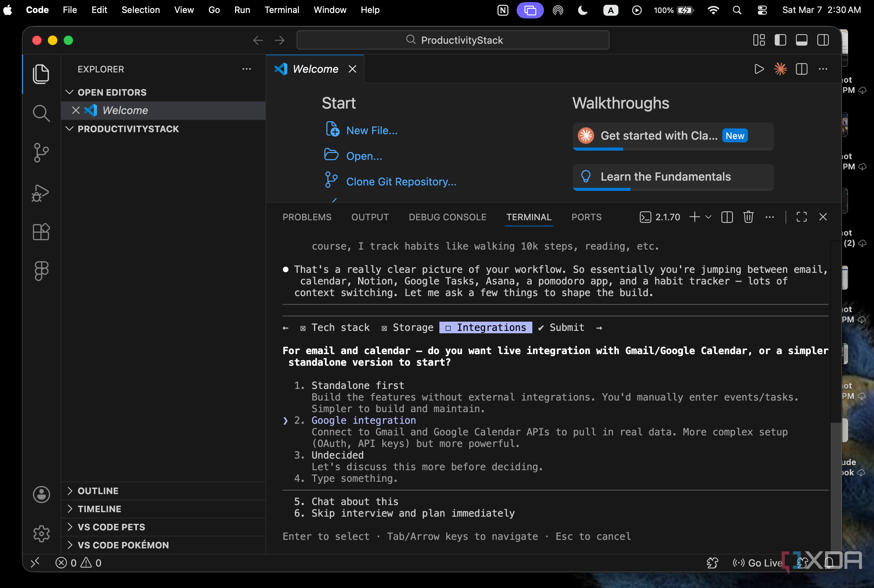
Task: Click the Customize Layout icon
Action: coord(759,40)
